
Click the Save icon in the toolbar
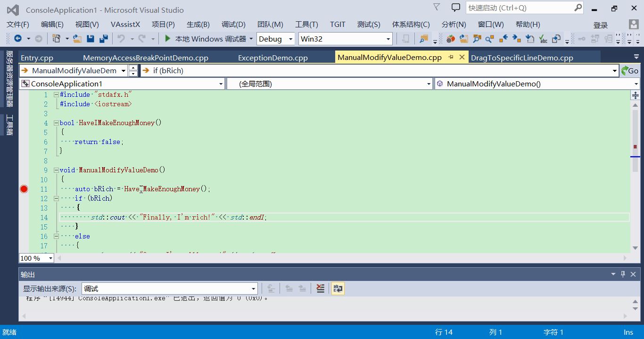[90, 38]
